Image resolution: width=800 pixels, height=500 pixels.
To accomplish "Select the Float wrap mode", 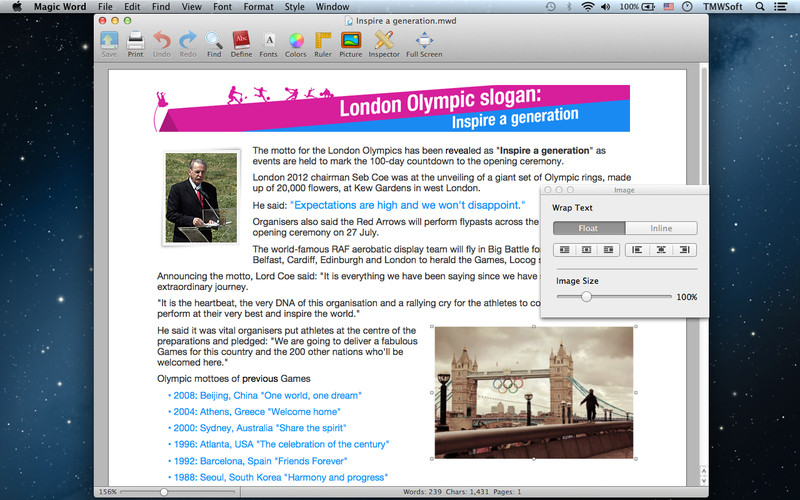I will tap(589, 228).
